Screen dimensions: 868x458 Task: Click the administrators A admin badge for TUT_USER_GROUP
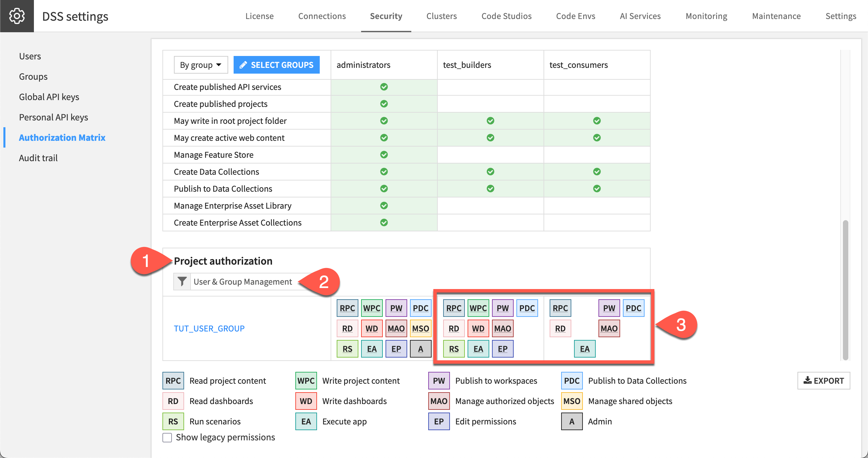[x=420, y=349]
